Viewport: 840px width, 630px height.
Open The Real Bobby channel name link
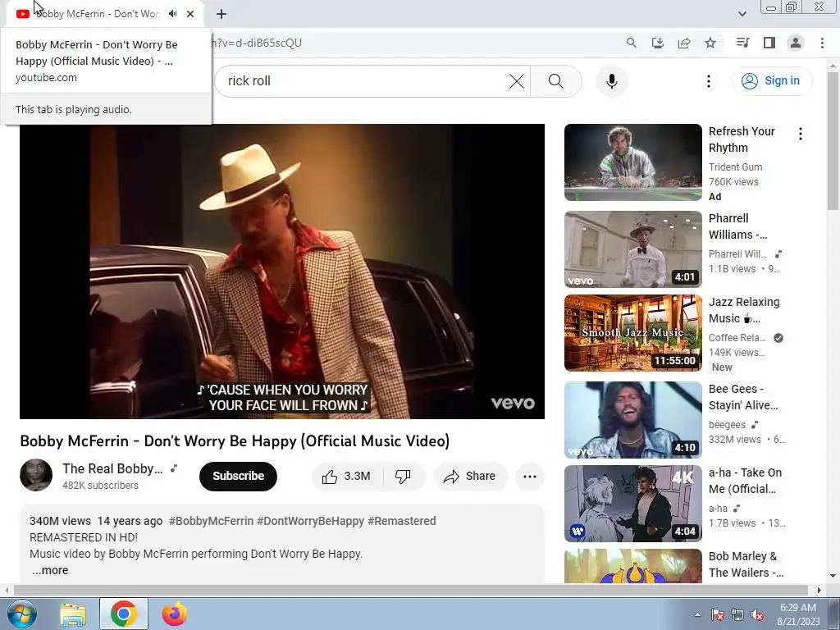pos(112,468)
